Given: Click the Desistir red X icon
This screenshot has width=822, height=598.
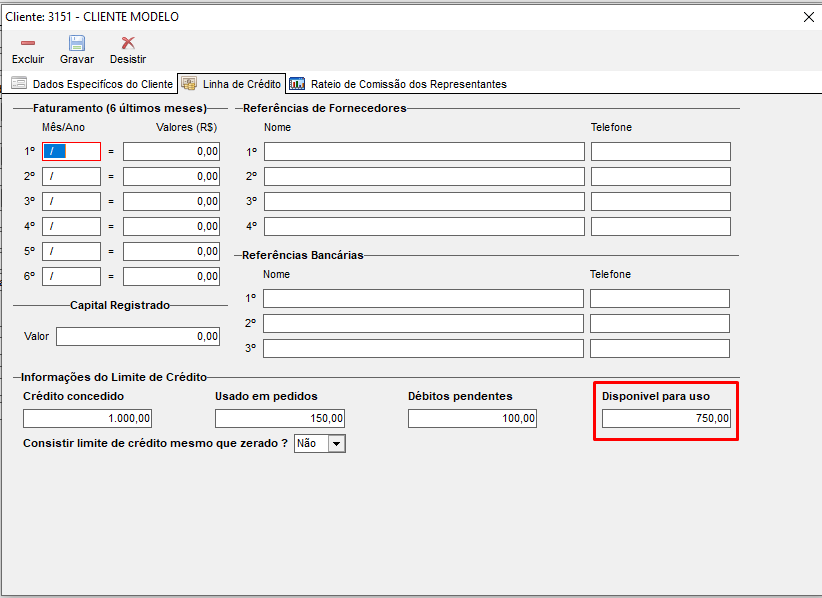Looking at the screenshot, I should (128, 43).
